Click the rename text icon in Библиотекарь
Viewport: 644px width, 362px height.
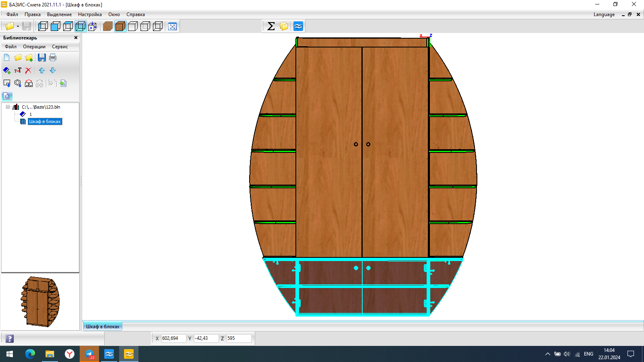pos(18,70)
